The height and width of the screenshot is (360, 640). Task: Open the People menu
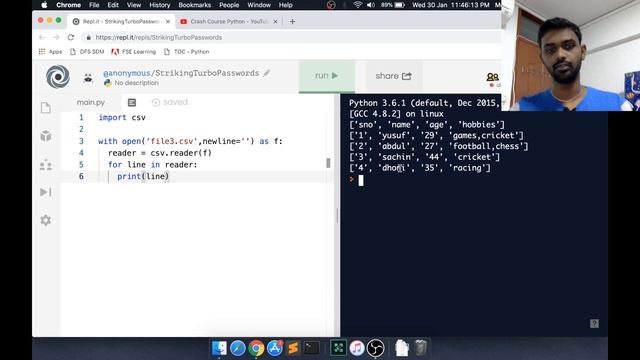click(229, 5)
